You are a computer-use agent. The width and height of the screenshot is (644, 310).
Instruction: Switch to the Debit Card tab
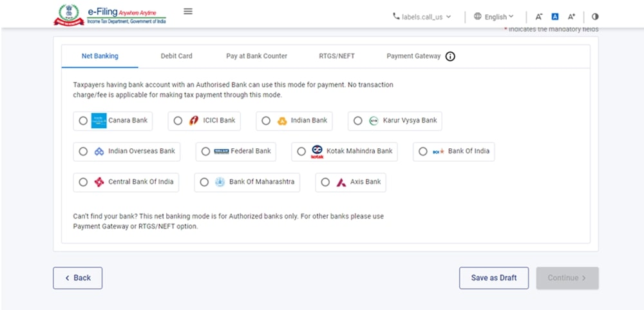[176, 56]
